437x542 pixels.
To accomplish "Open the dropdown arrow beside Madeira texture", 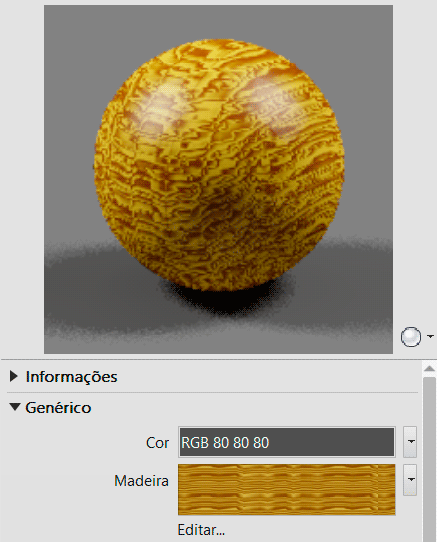I will click(x=410, y=480).
